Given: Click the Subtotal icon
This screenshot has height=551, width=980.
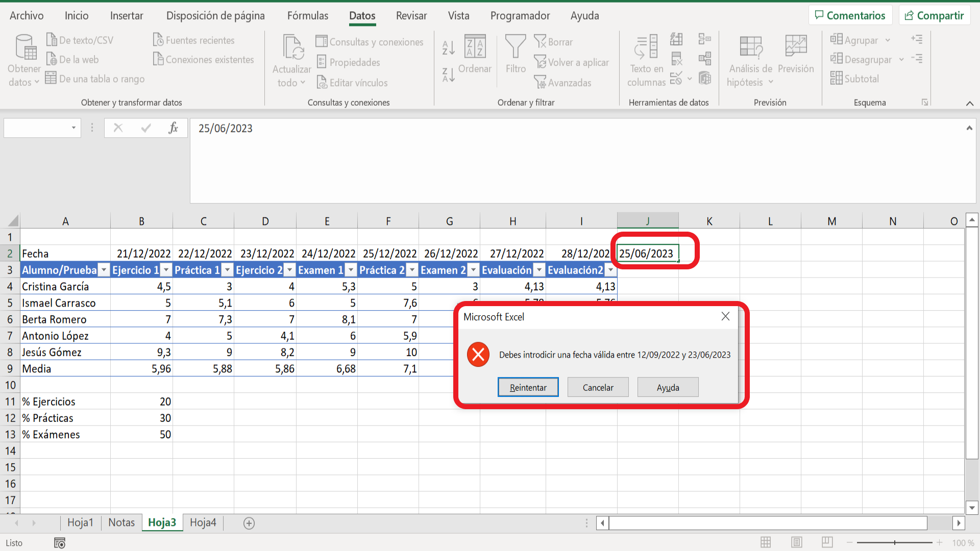Looking at the screenshot, I should [x=836, y=78].
